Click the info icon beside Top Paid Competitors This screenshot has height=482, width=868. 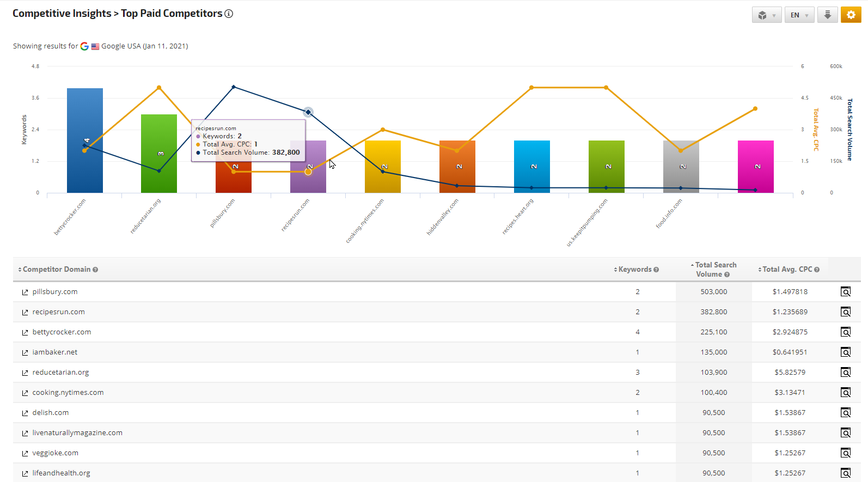pos(229,14)
